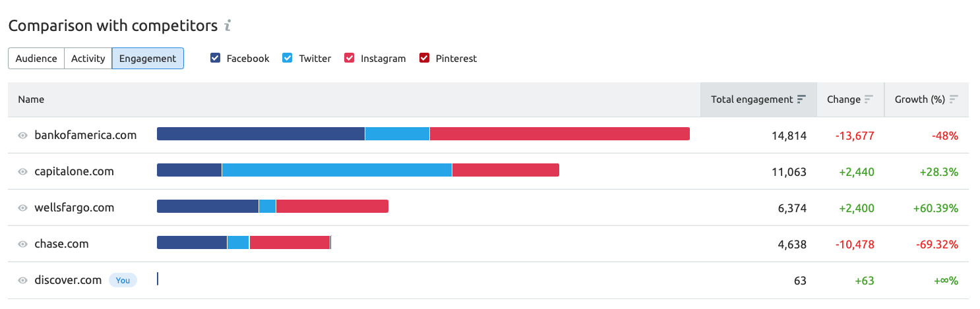Viewport: 980px width, 309px height.
Task: Toggle visibility eye for bankofamerica.com
Action: point(22,135)
